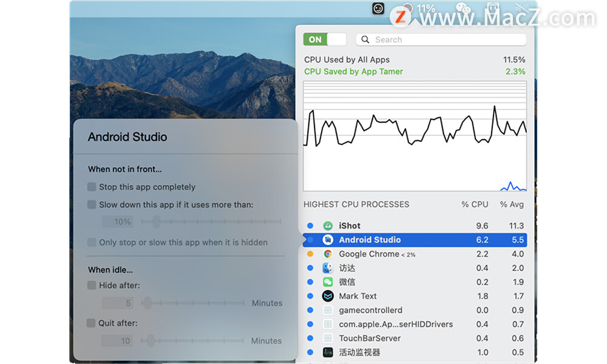
Task: Click the WeChat icon in the menu bar
Action: (x=463, y=8)
